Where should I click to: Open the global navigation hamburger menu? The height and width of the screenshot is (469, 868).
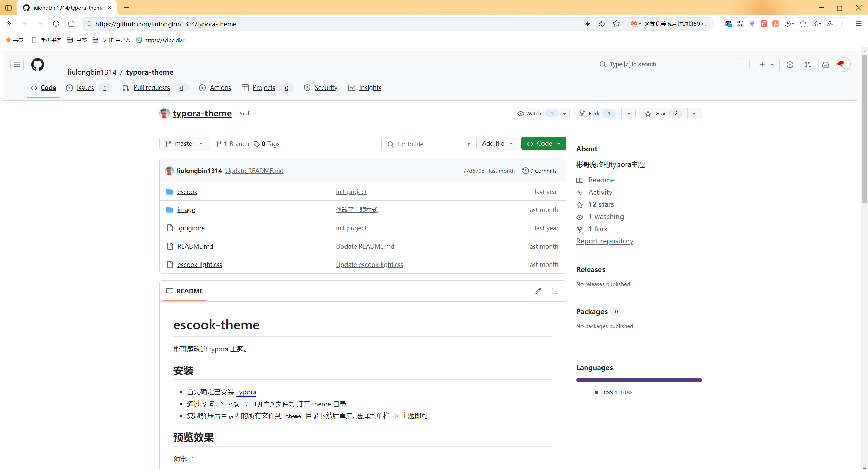(x=17, y=64)
